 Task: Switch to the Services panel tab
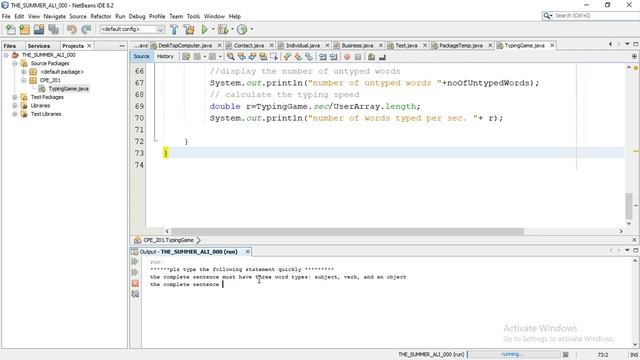39,46
